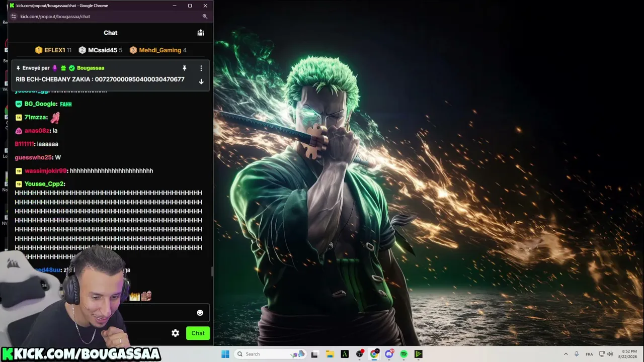This screenshot has height=362, width=644.
Task: Open the Windows Start menu
Action: [x=225, y=354]
